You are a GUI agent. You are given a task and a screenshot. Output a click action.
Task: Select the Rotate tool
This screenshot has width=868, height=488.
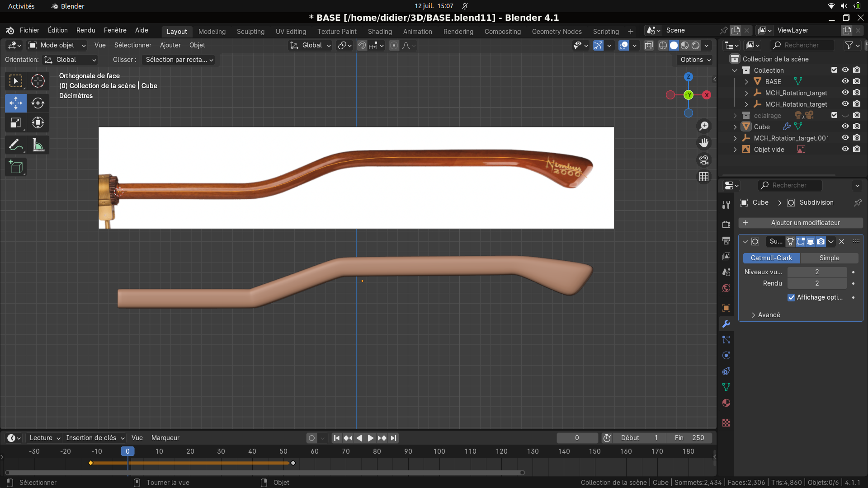tap(38, 103)
